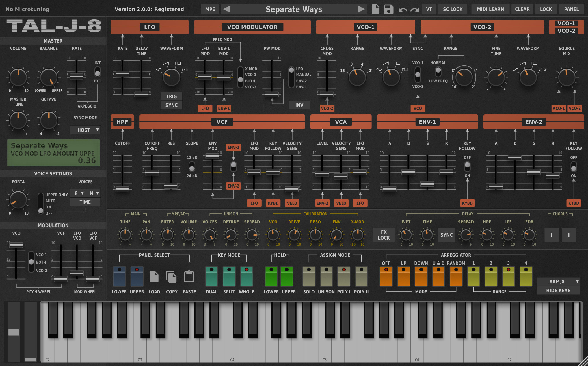Click the save preset disk icon

coord(388,9)
